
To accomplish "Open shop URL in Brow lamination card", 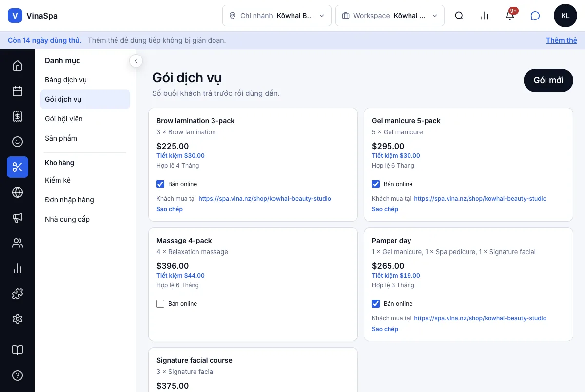I will pyautogui.click(x=265, y=199).
